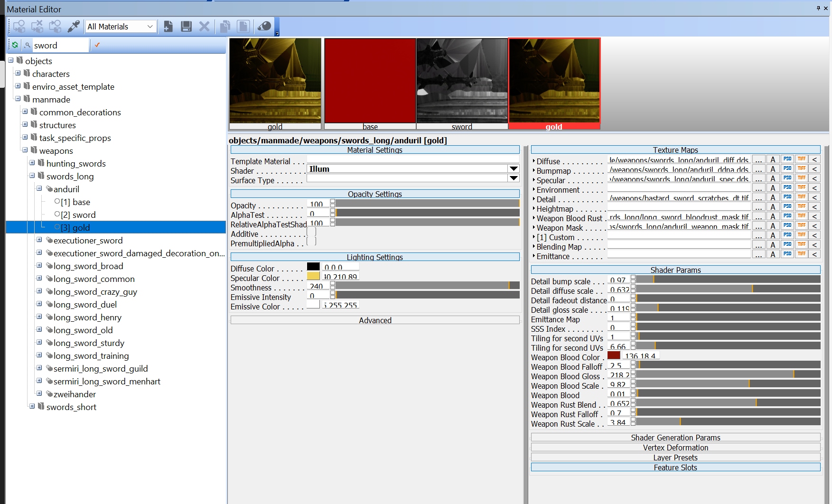The width and height of the screenshot is (832, 504).
Task: Expand the zweihander material node
Action: pos(39,393)
